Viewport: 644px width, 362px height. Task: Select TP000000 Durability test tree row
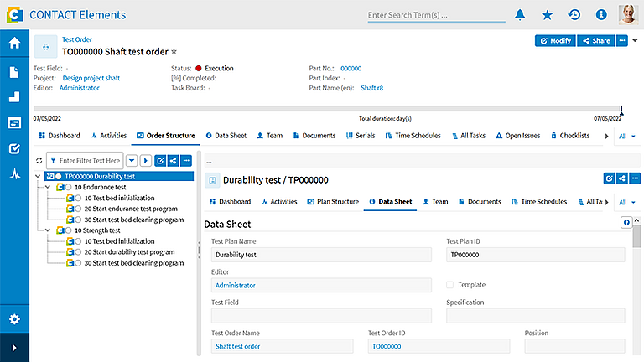tap(119, 177)
